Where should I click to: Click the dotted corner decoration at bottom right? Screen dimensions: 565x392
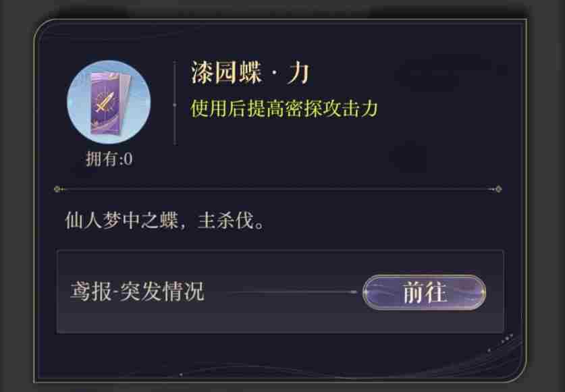(x=503, y=342)
